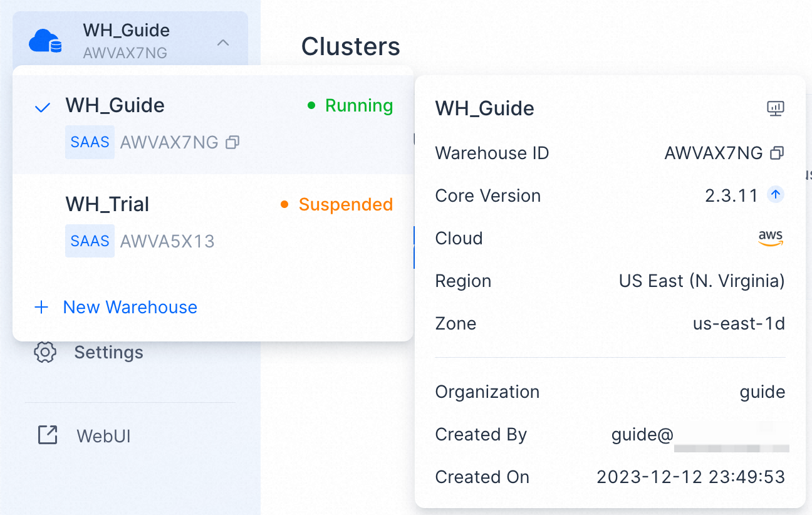Screen dimensions: 812x515
Task: Click the New Warehouse link
Action: point(130,307)
